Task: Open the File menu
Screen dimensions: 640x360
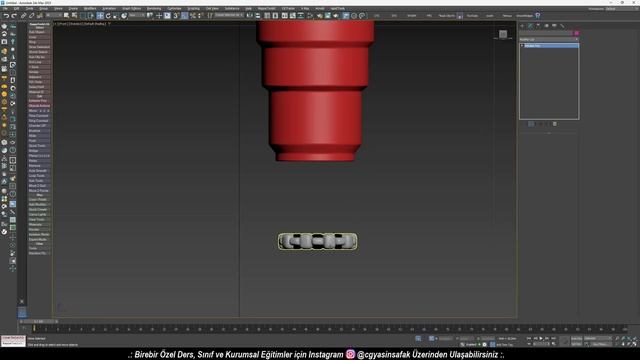Action: point(5,8)
